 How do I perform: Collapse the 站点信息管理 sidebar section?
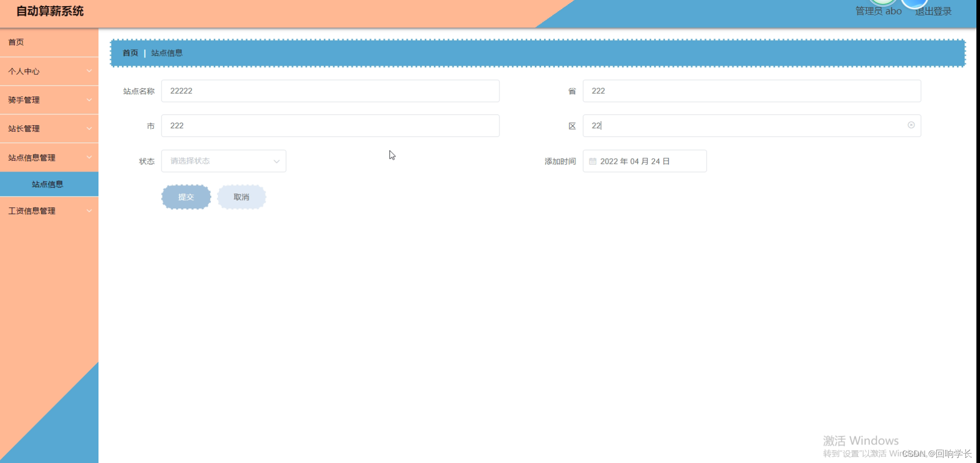click(x=49, y=157)
